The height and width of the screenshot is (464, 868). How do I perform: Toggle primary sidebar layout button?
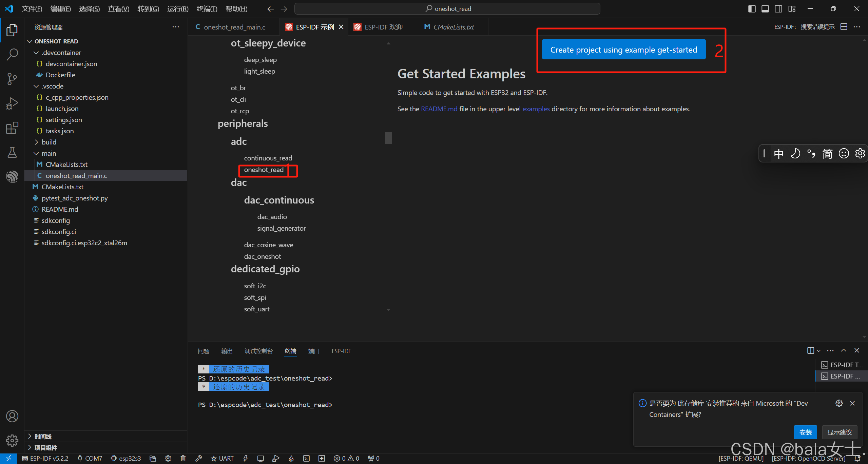pyautogui.click(x=752, y=9)
